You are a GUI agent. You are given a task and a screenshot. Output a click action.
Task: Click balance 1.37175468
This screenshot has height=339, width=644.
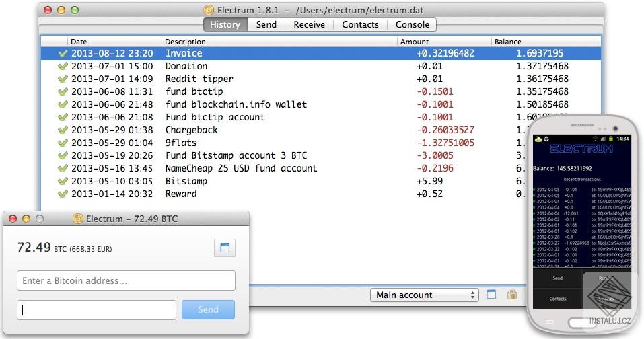[542, 66]
